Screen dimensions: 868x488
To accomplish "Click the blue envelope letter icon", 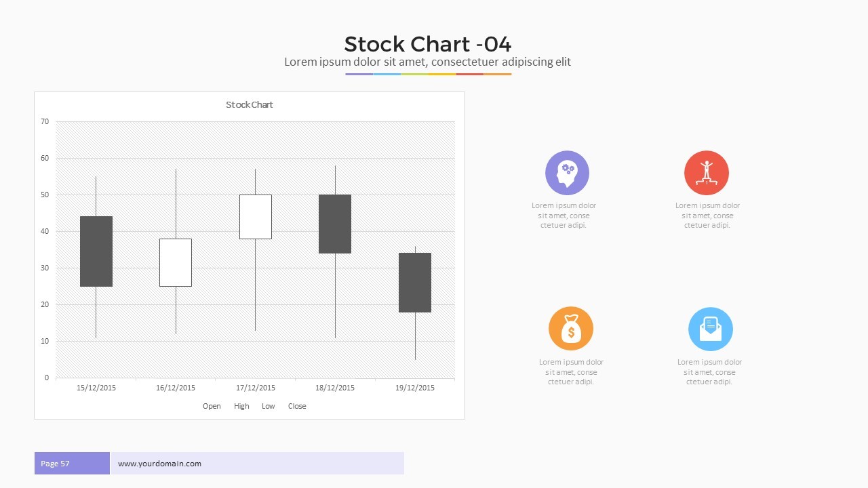I will coord(710,329).
